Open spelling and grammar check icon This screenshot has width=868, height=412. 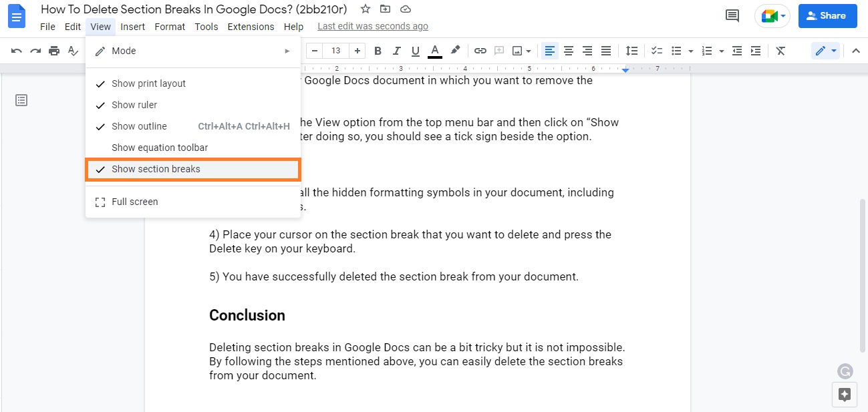(x=73, y=50)
